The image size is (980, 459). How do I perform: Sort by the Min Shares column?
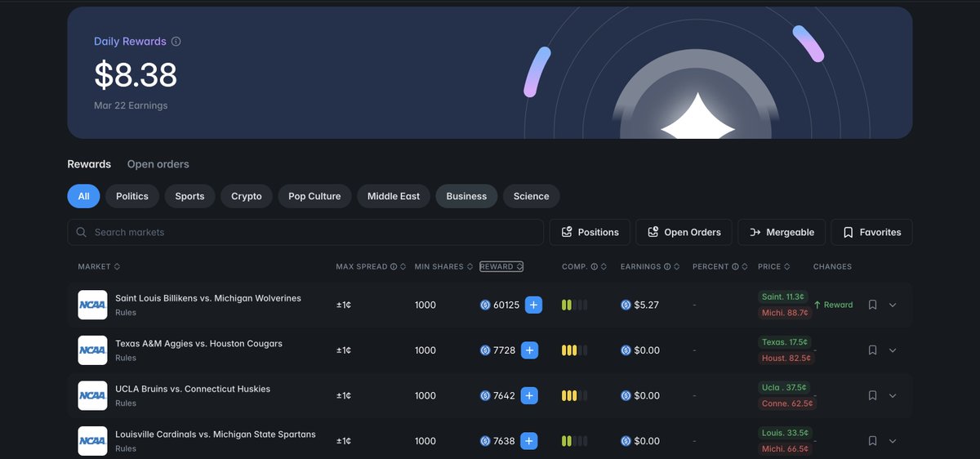click(443, 266)
